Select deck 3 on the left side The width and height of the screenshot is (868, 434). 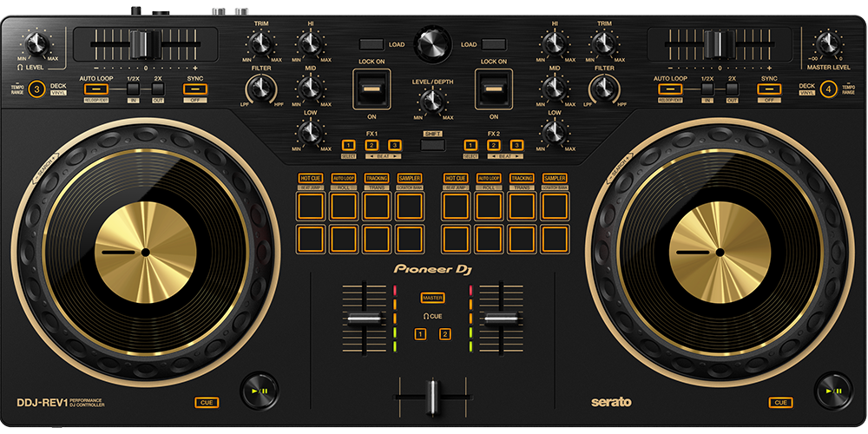[36, 89]
